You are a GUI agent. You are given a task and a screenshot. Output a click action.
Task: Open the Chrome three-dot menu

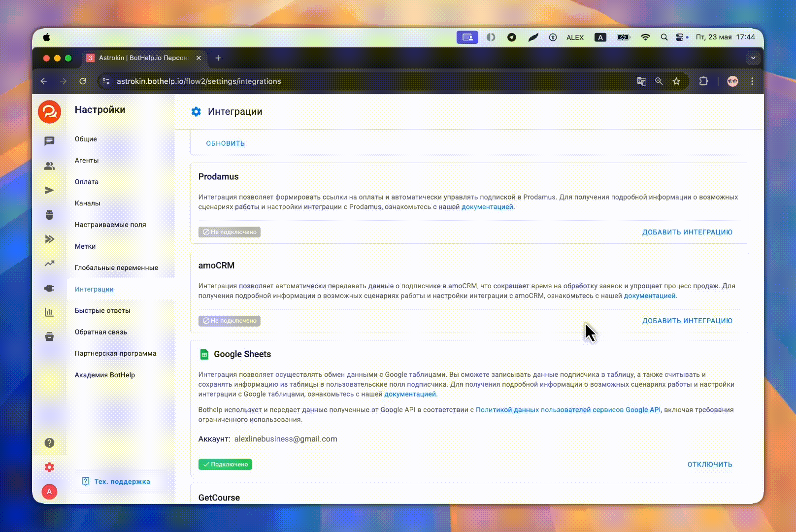pyautogui.click(x=752, y=81)
